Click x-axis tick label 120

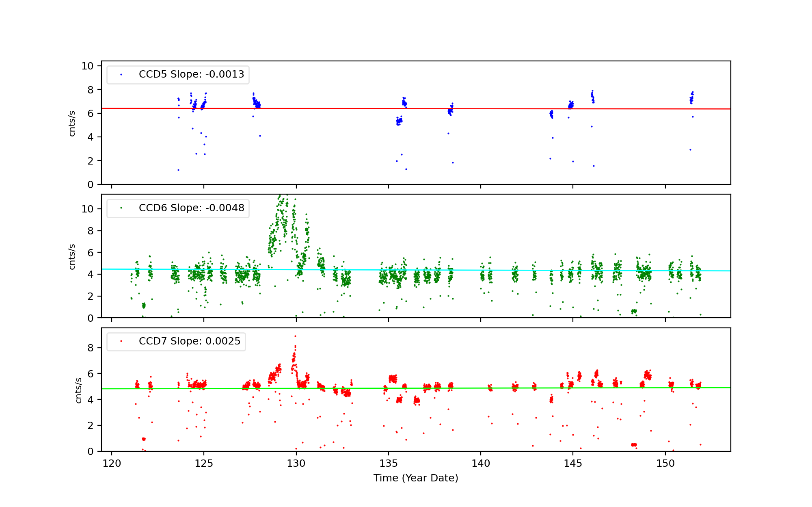(x=112, y=464)
